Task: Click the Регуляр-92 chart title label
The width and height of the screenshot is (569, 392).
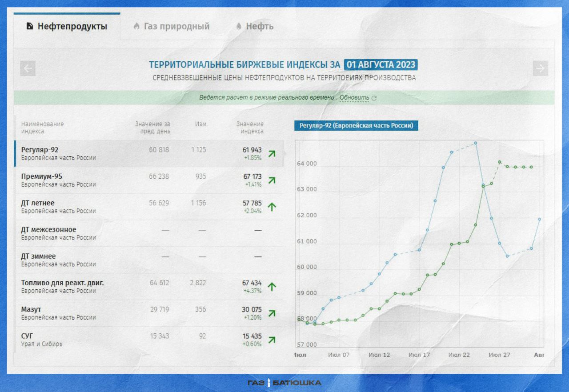Action: pos(356,126)
